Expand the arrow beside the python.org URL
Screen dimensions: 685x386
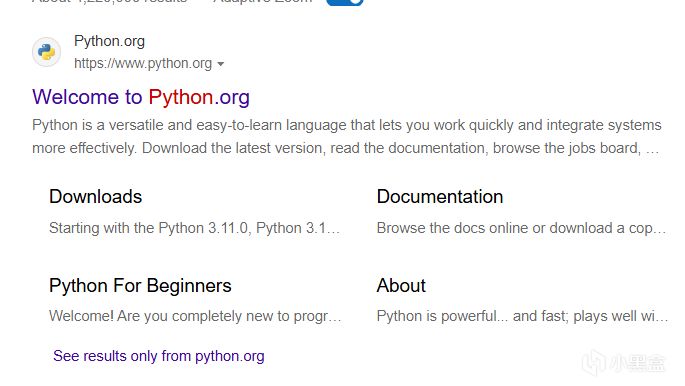pos(221,64)
